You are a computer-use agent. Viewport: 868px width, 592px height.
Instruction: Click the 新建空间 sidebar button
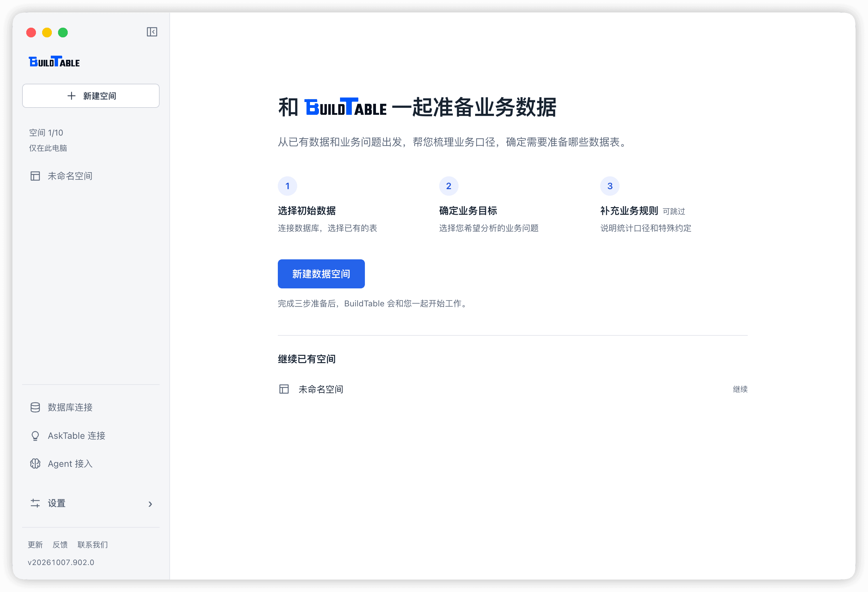coord(91,96)
